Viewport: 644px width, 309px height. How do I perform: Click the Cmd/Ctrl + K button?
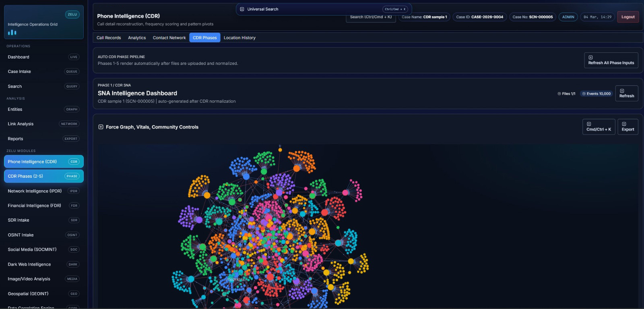[599, 127]
